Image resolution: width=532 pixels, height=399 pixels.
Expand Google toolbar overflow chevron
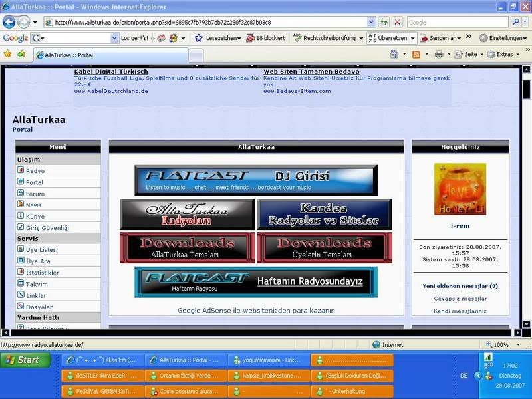point(469,37)
